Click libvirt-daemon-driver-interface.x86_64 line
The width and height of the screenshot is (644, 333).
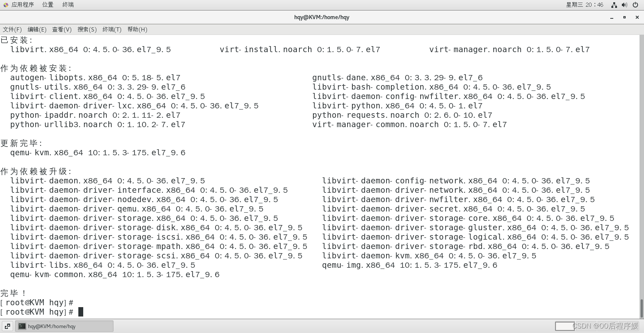coord(149,190)
